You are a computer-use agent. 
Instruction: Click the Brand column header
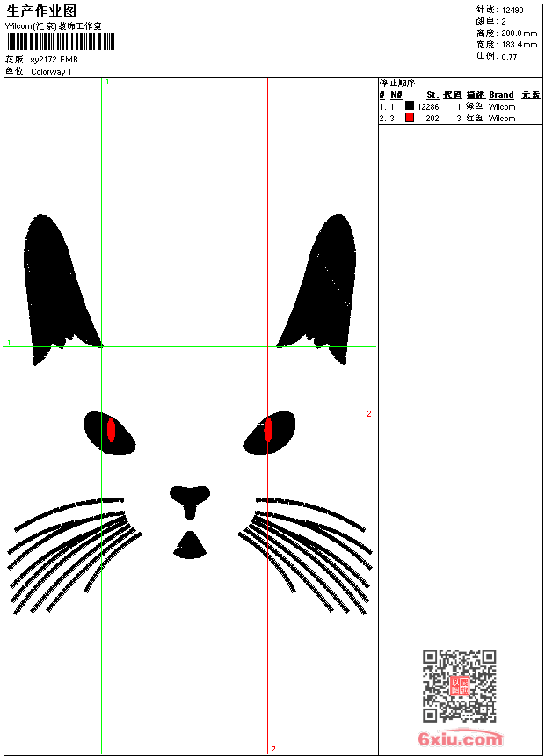tap(501, 95)
